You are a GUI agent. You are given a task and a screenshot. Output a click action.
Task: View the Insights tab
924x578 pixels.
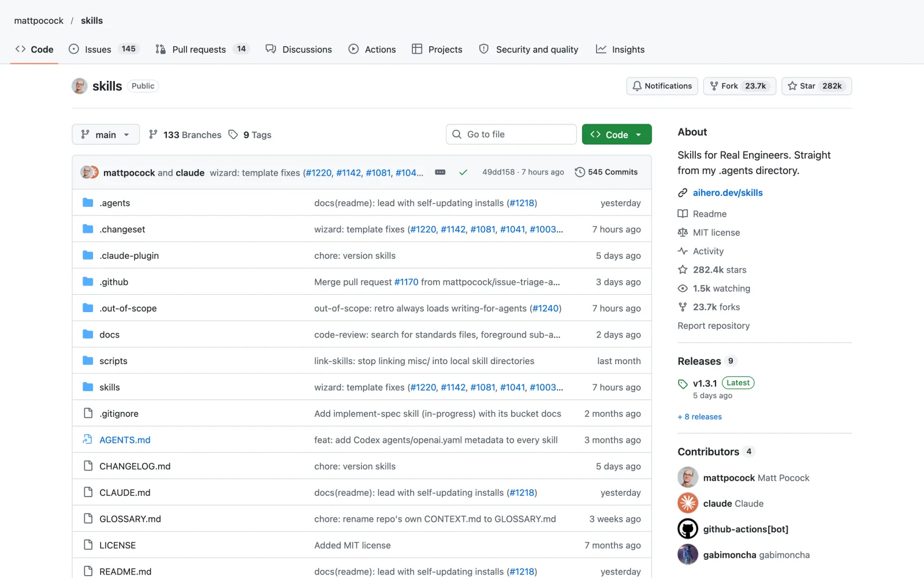620,49
